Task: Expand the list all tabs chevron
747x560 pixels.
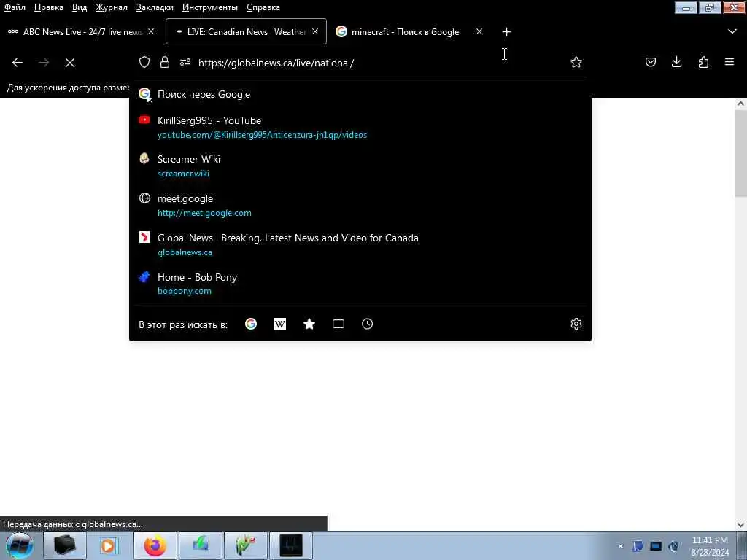Action: pyautogui.click(x=732, y=31)
